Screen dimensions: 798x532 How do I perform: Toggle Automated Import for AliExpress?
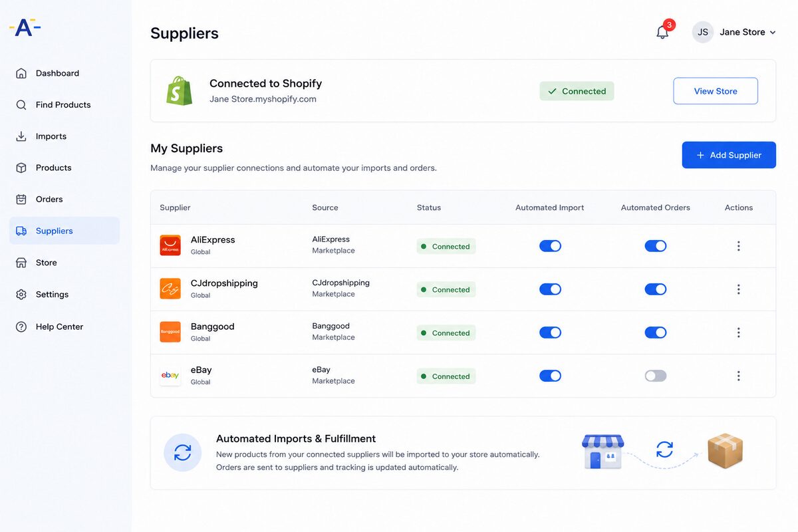pos(550,246)
